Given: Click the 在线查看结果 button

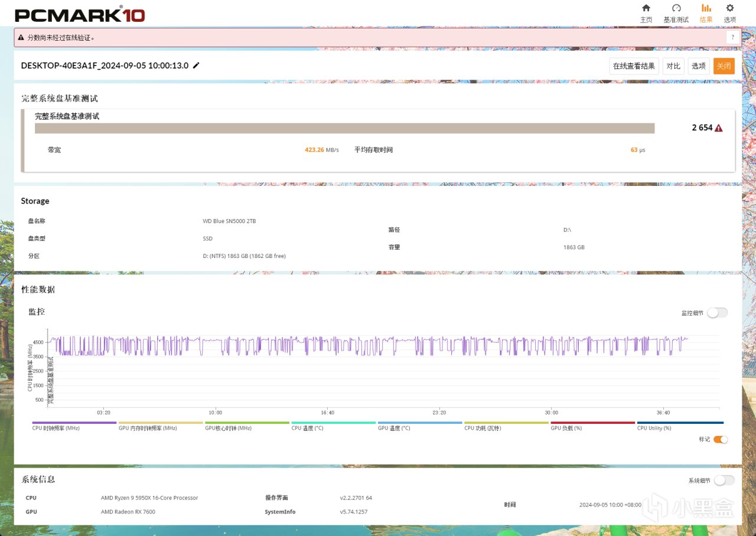Looking at the screenshot, I should click(634, 66).
